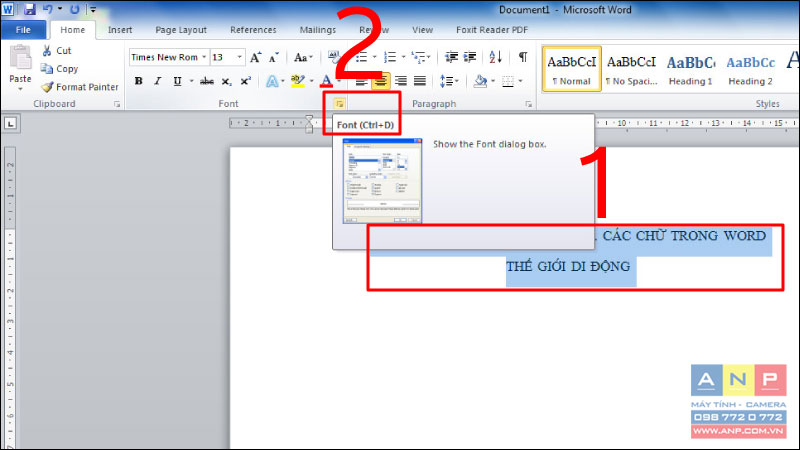Click the Paste clipboard icon
This screenshot has width=800, height=450.
20,58
